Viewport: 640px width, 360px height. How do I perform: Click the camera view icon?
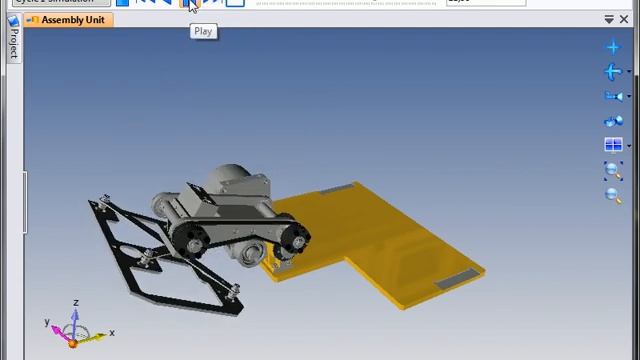point(613,97)
